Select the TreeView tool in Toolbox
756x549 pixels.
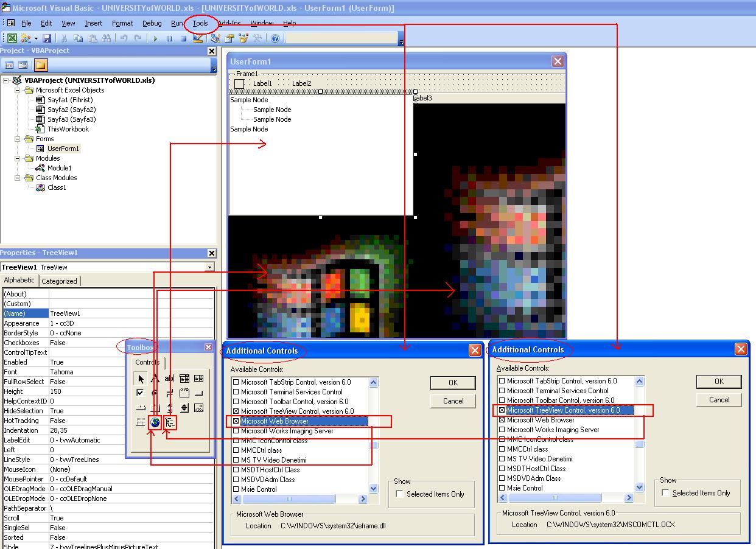[x=170, y=422]
